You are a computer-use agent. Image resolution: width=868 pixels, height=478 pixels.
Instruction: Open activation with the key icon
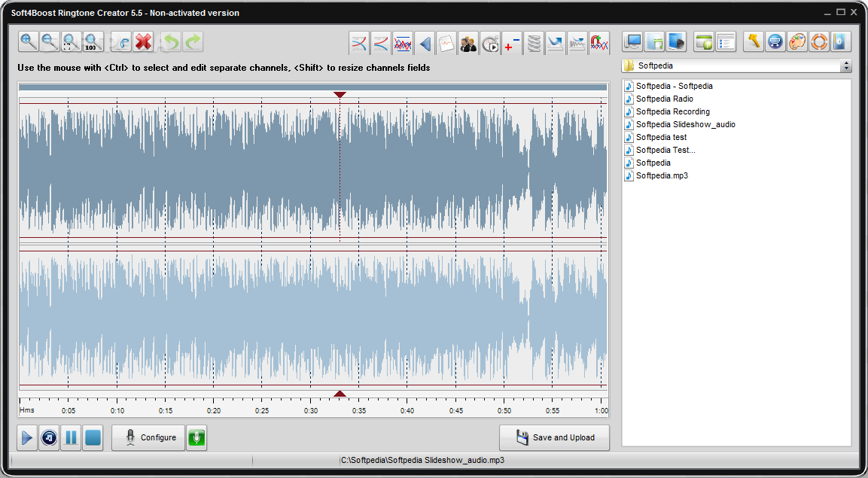tap(754, 42)
